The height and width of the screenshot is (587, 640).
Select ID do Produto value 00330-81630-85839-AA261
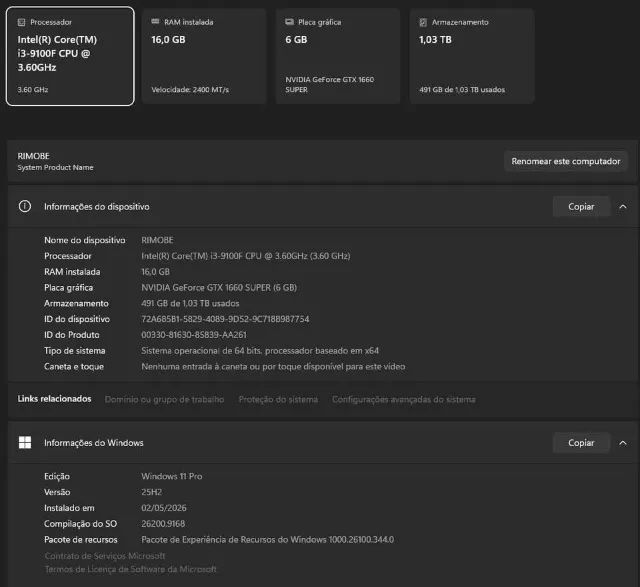[x=194, y=335]
